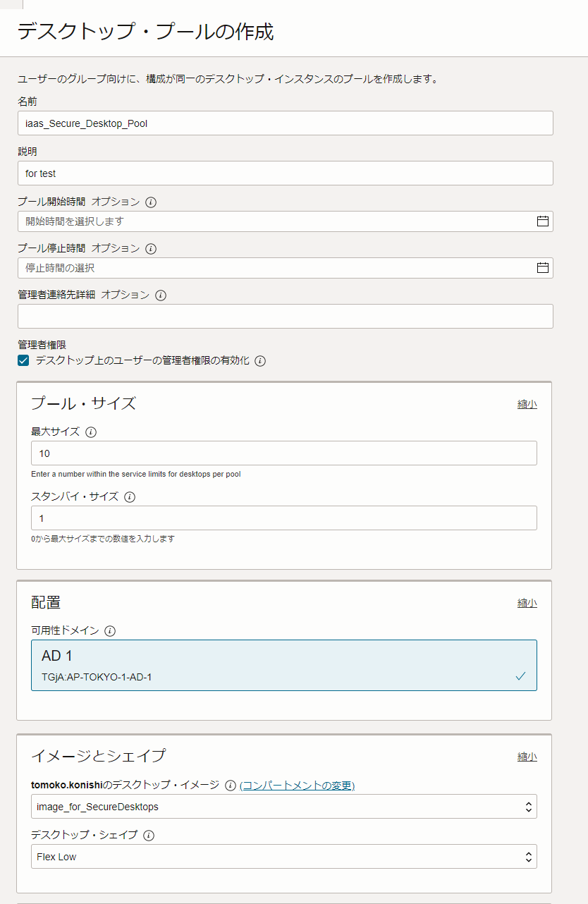Click the info icon beside the admin privileges checkbox
This screenshot has width=588, height=904.
(x=260, y=360)
